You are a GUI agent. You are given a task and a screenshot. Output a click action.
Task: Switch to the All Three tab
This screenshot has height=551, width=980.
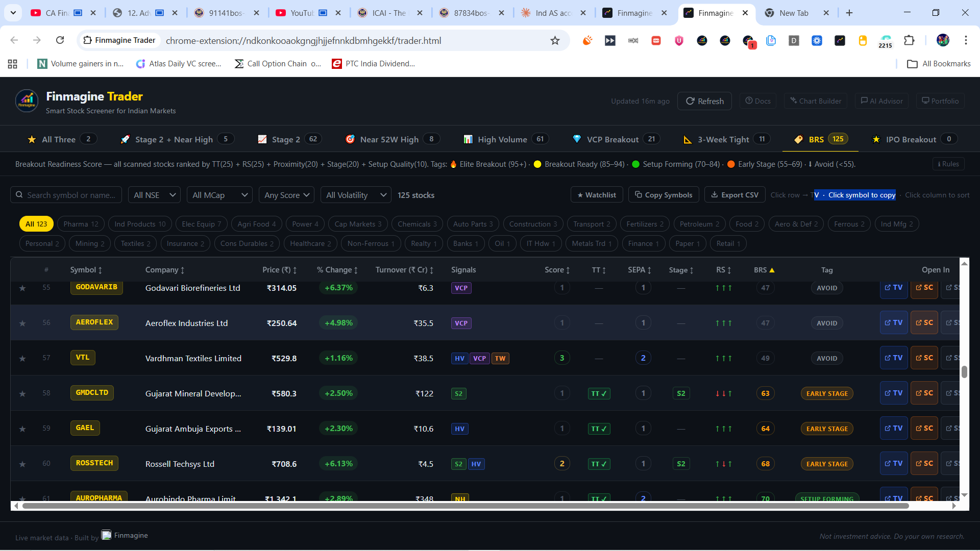point(62,139)
